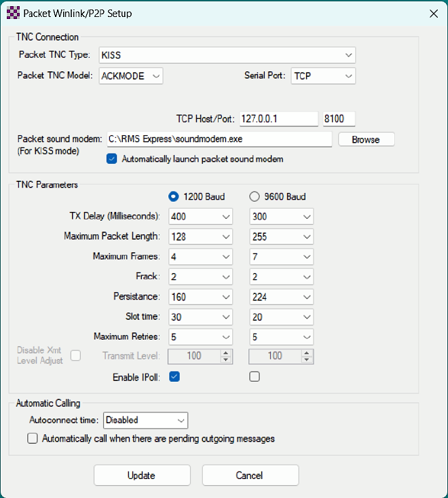
Task: Decrease 9600 baud Transmit Level with down arrow
Action: click(x=307, y=359)
